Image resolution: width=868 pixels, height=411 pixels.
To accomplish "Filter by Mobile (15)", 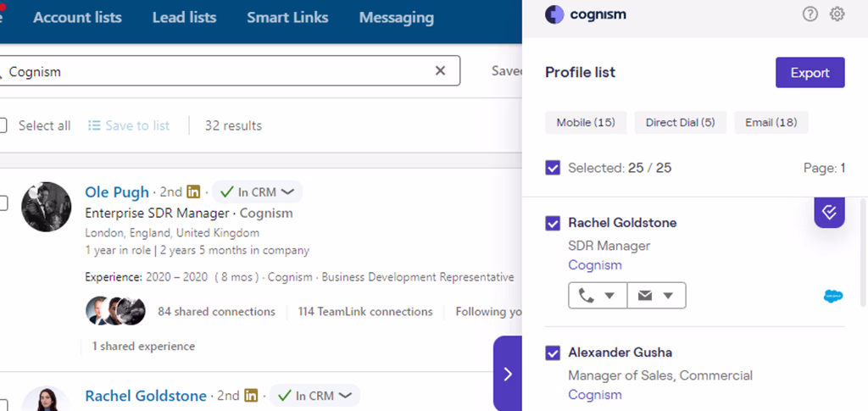I will tap(586, 122).
